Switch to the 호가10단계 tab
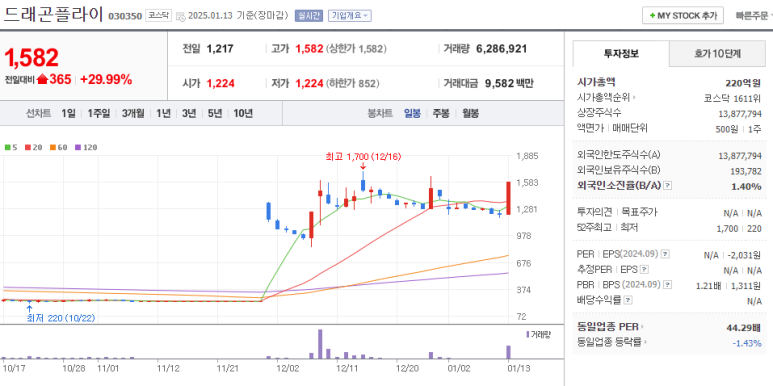 (x=717, y=54)
